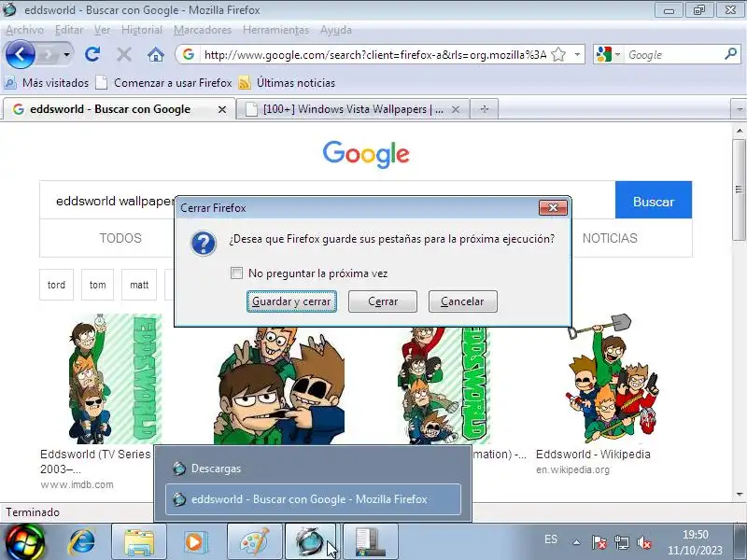Open Comenzar a usar Firefox bookmark
The width and height of the screenshot is (747, 560).
[163, 83]
